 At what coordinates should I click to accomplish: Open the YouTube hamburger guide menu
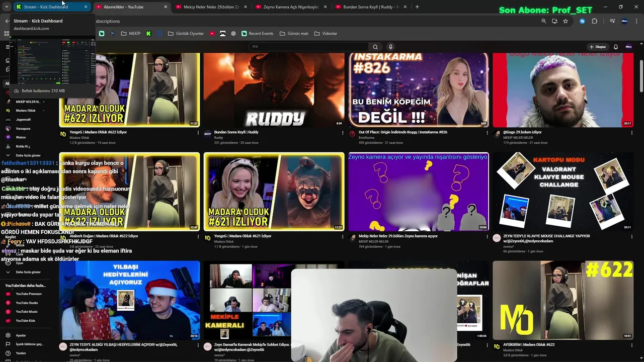8,47
